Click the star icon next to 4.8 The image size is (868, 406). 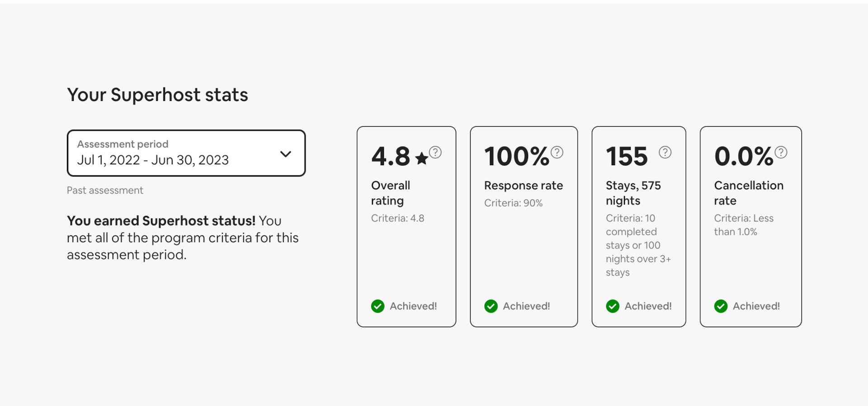point(421,158)
